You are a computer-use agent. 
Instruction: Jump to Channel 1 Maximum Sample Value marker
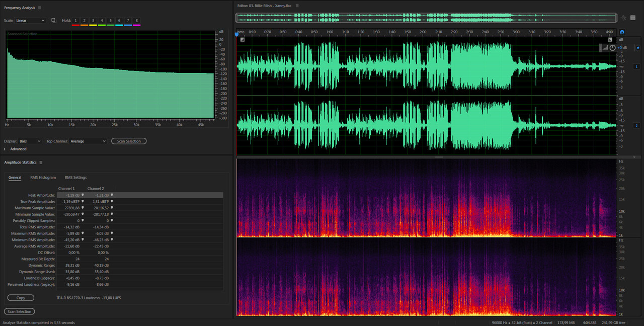tap(83, 208)
